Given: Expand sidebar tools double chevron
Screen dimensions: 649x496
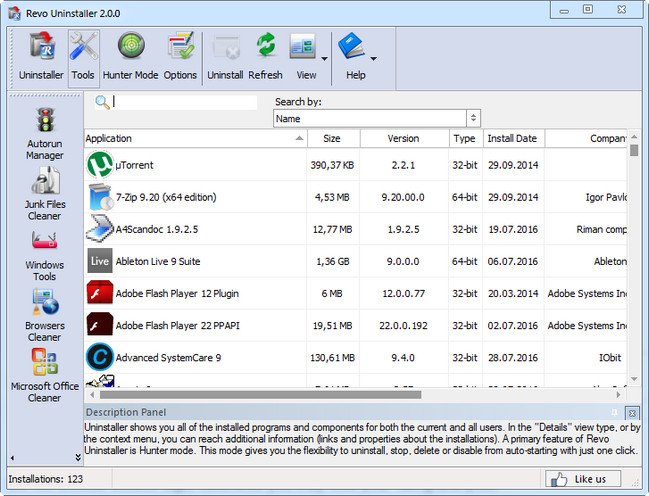Looking at the screenshot, I should pos(78,457).
